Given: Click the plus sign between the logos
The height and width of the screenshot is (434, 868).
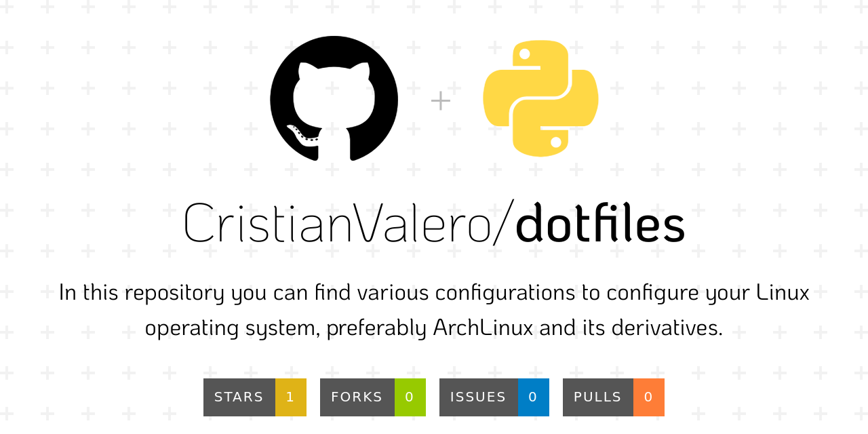Looking at the screenshot, I should [440, 100].
